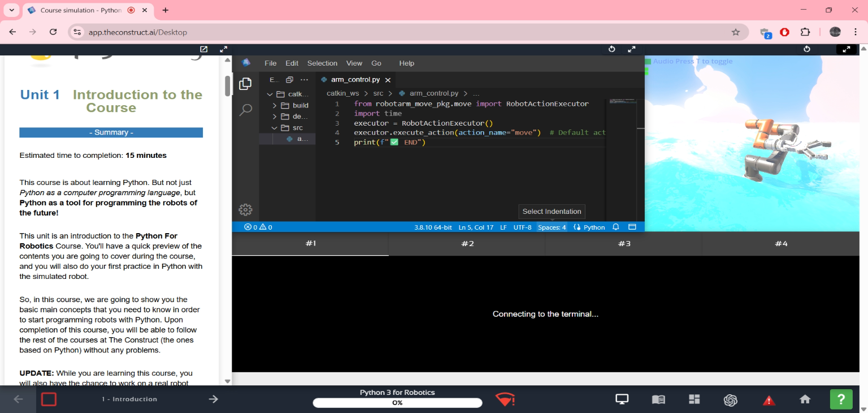Toggle the editor layout icon in the status bar
This screenshot has height=413, width=868.
[632, 227]
